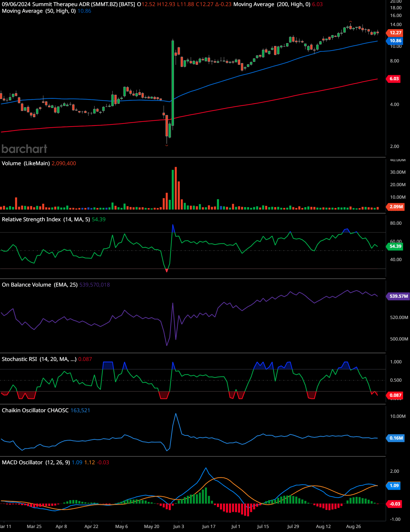Click the 10.00M Chaikin axis label

click(398, 416)
